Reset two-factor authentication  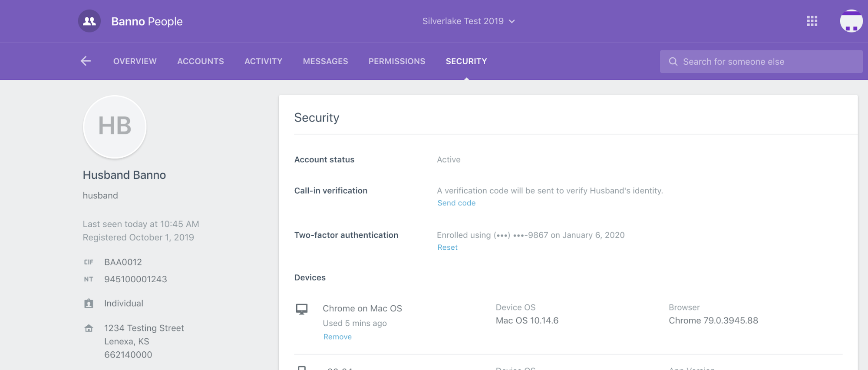tap(447, 247)
